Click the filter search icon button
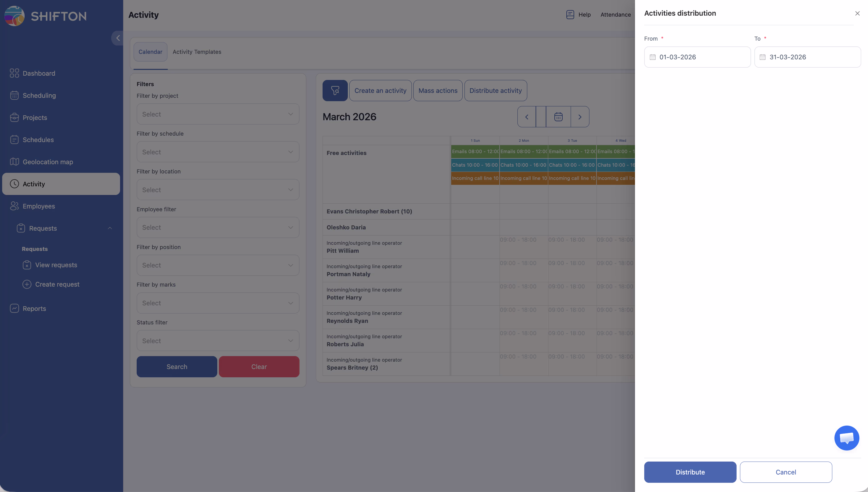Image resolution: width=868 pixels, height=492 pixels. tap(335, 91)
